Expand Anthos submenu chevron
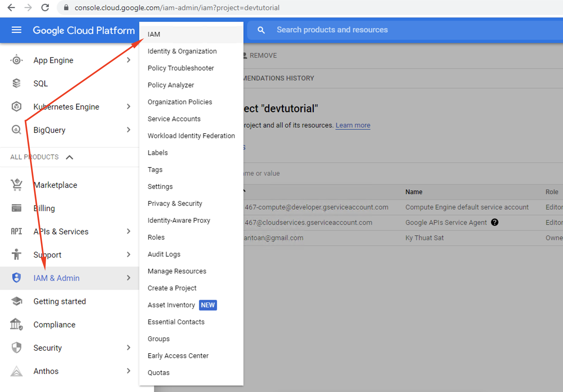563x392 pixels. click(129, 371)
